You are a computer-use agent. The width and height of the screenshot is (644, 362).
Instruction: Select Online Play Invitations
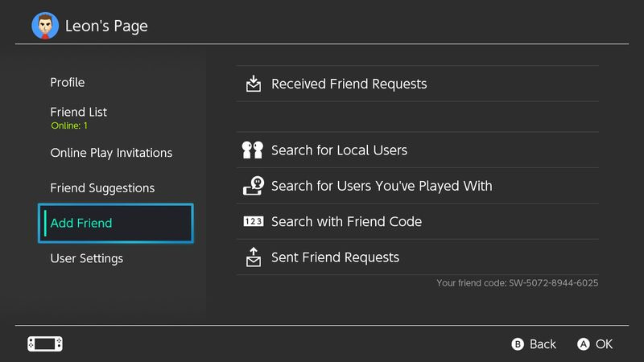point(111,153)
